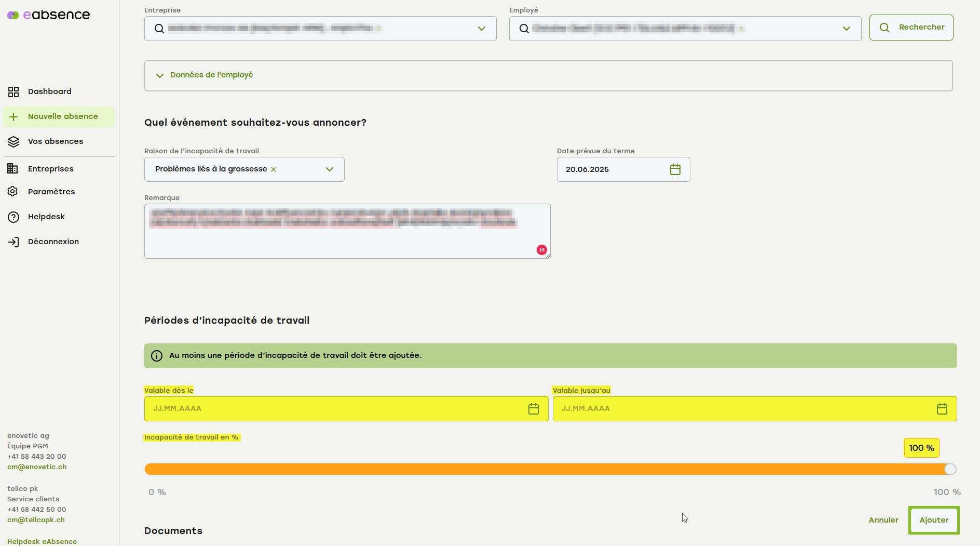This screenshot has height=546, width=980.
Task: Clear the selected 'Problèmes liés à la grossesse' reason
Action: coord(274,169)
